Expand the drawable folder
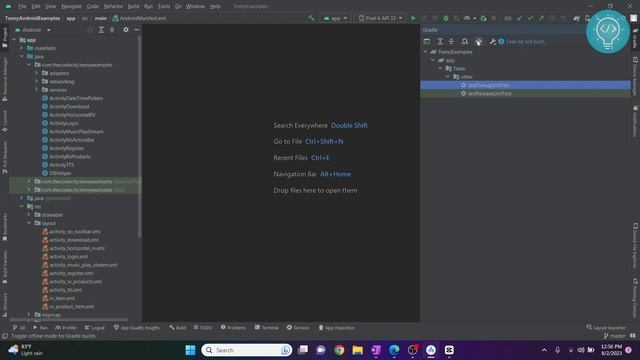 point(29,215)
